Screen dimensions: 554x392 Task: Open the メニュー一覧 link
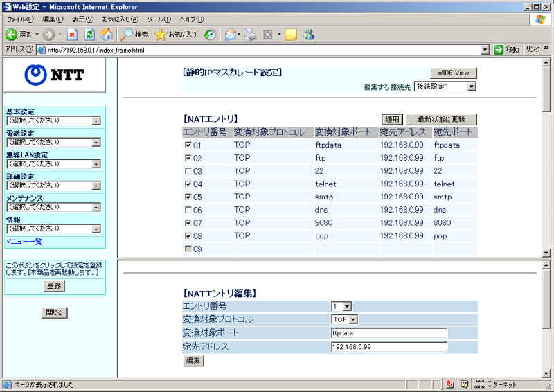(24, 242)
